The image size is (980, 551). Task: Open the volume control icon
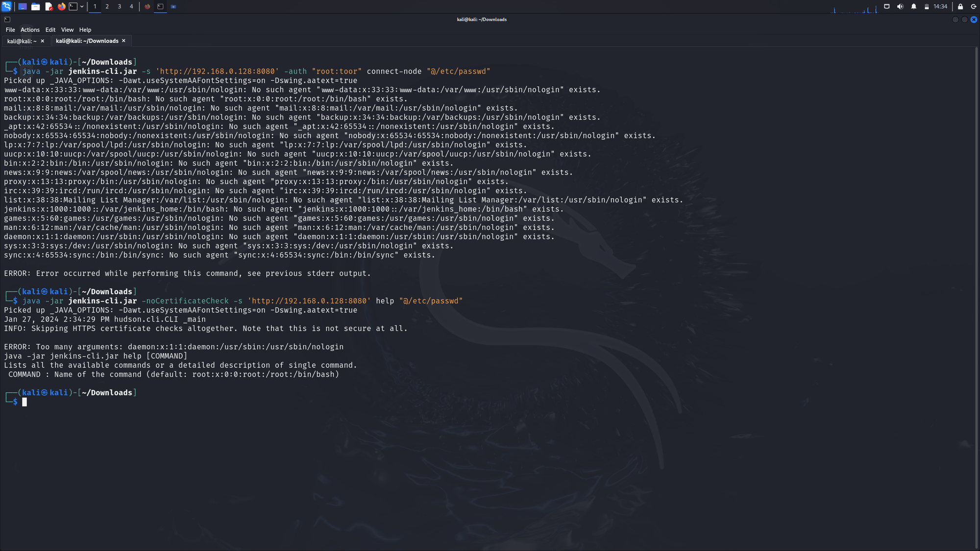point(900,6)
